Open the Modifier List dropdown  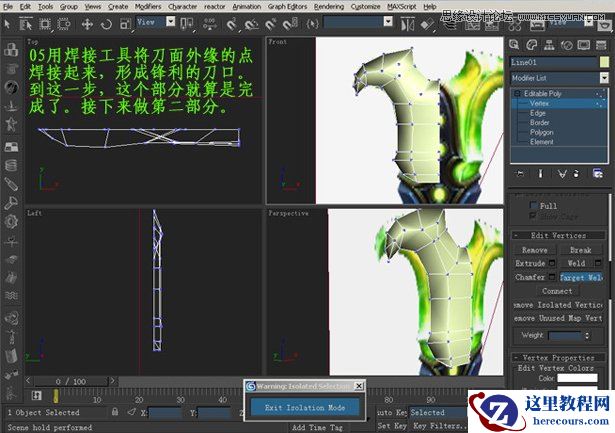tap(604, 78)
